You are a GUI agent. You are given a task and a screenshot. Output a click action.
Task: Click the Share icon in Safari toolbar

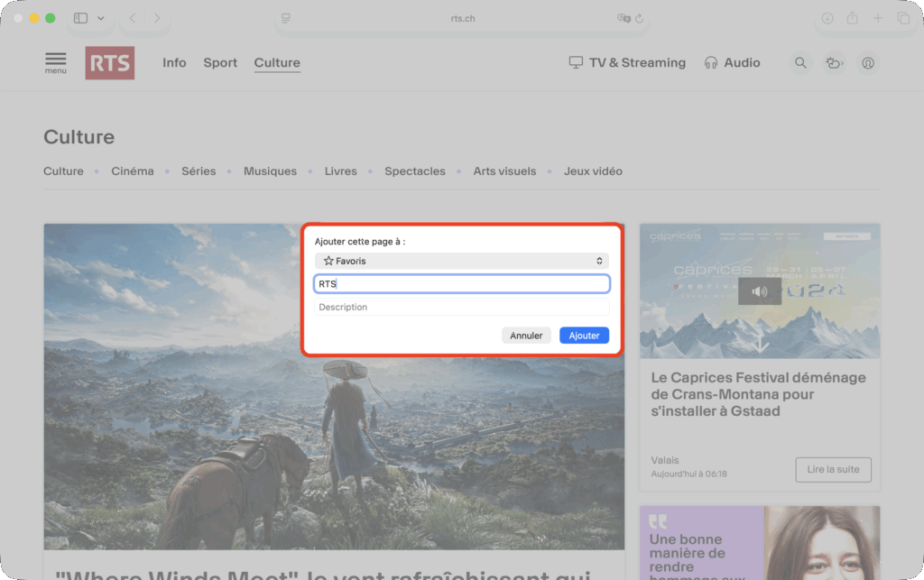852,18
